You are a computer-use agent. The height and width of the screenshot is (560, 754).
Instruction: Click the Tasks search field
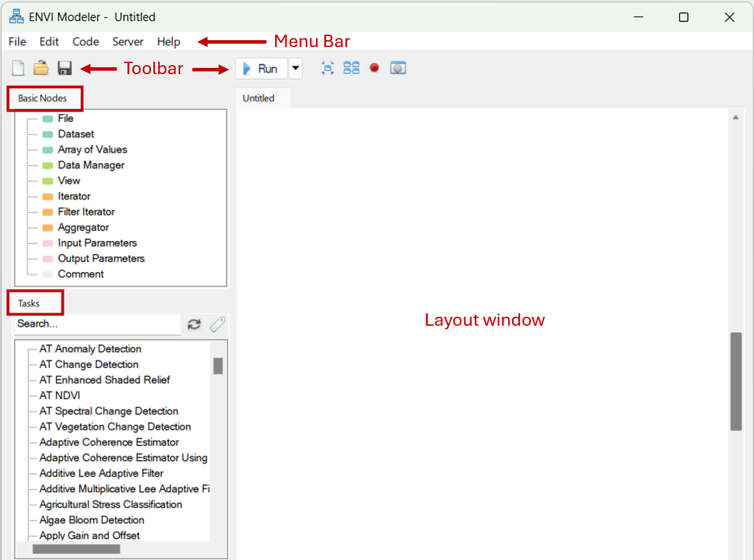tap(97, 324)
